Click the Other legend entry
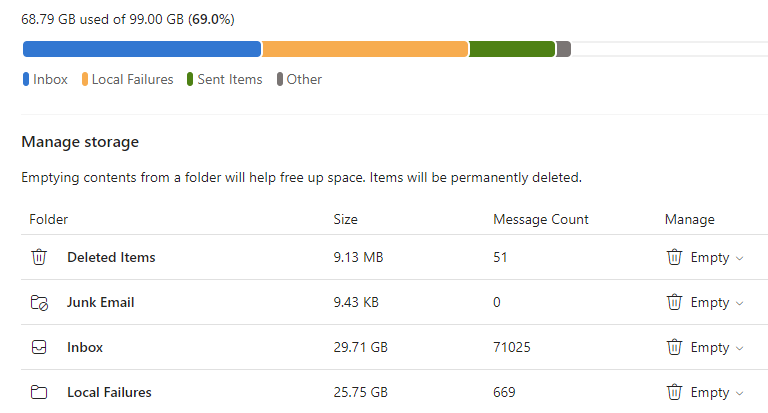 pos(299,79)
